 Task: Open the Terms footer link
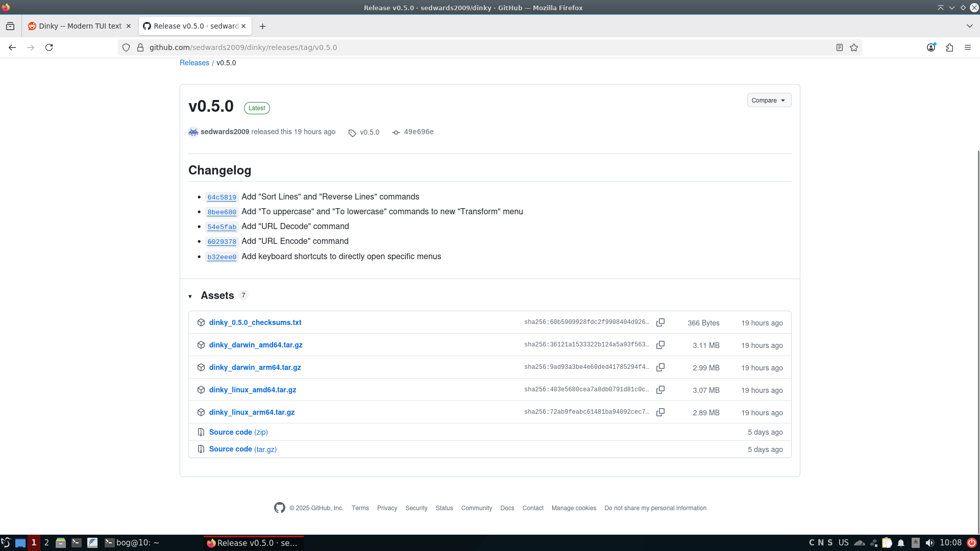360,508
